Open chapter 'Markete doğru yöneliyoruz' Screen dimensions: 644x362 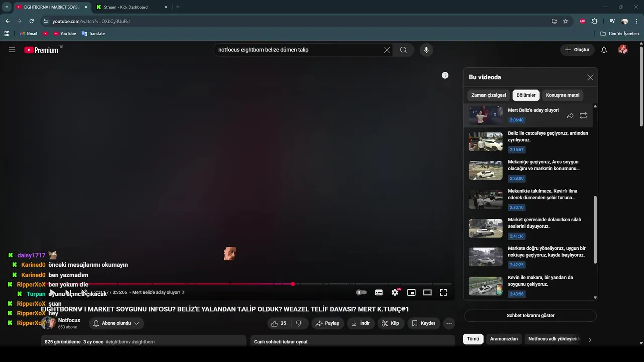pyautogui.click(x=528, y=257)
